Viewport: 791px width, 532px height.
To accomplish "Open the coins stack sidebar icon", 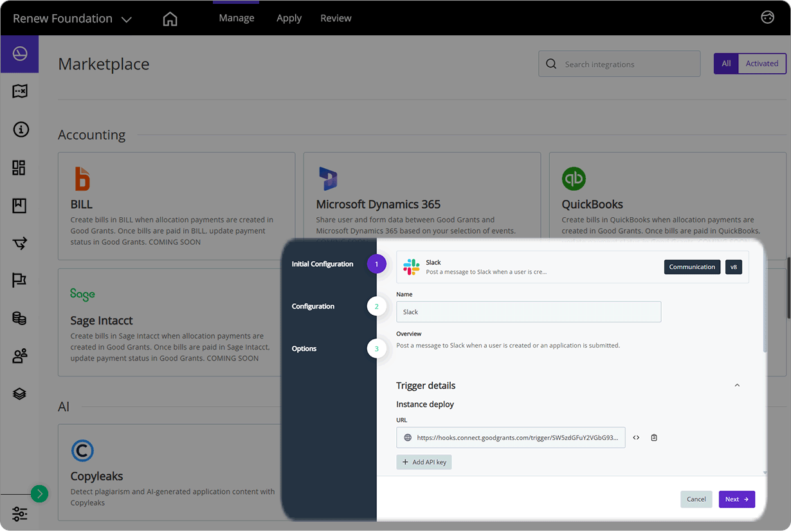I will pyautogui.click(x=19, y=318).
